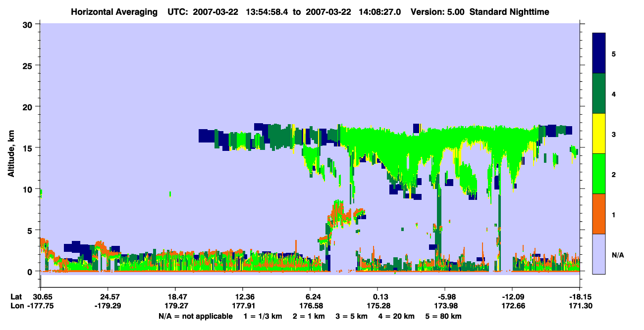Click the dark blue level 5 colorbar segment
The image size is (644, 330).
tap(599, 53)
